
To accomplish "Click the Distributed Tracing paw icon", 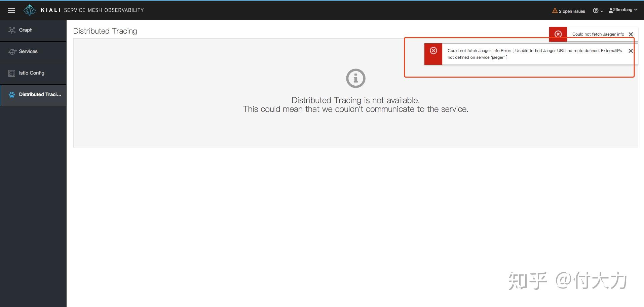I will pos(12,95).
